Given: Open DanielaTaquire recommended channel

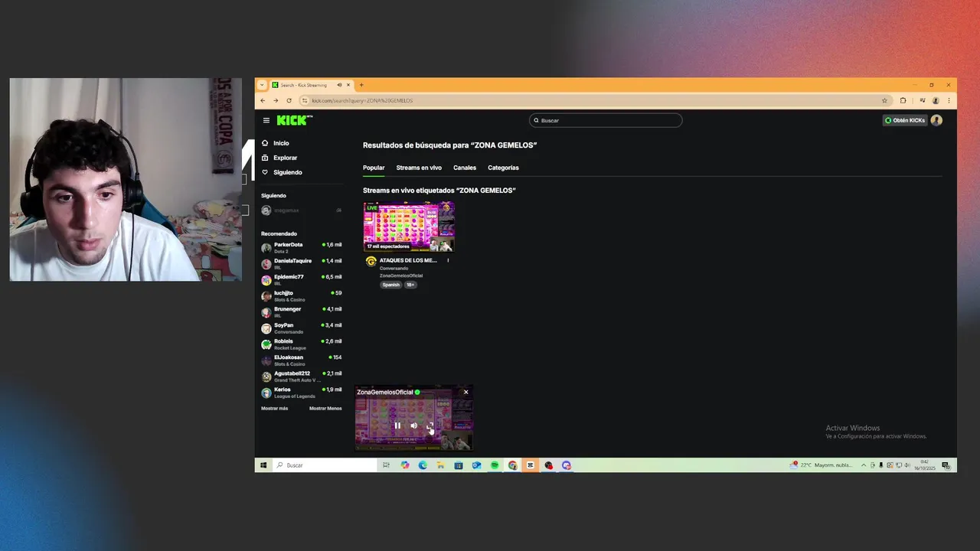Looking at the screenshot, I should (302, 264).
